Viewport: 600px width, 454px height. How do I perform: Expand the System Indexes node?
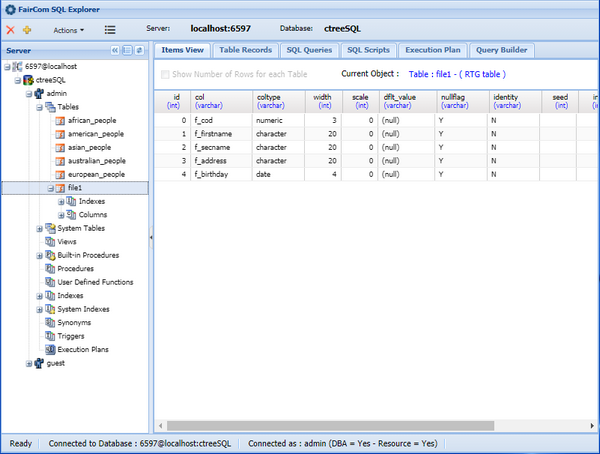click(39, 310)
